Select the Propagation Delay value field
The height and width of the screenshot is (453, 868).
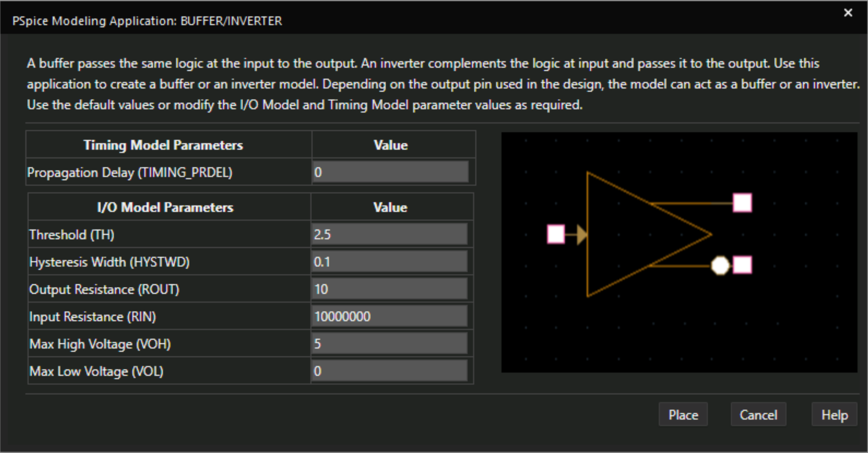[391, 172]
